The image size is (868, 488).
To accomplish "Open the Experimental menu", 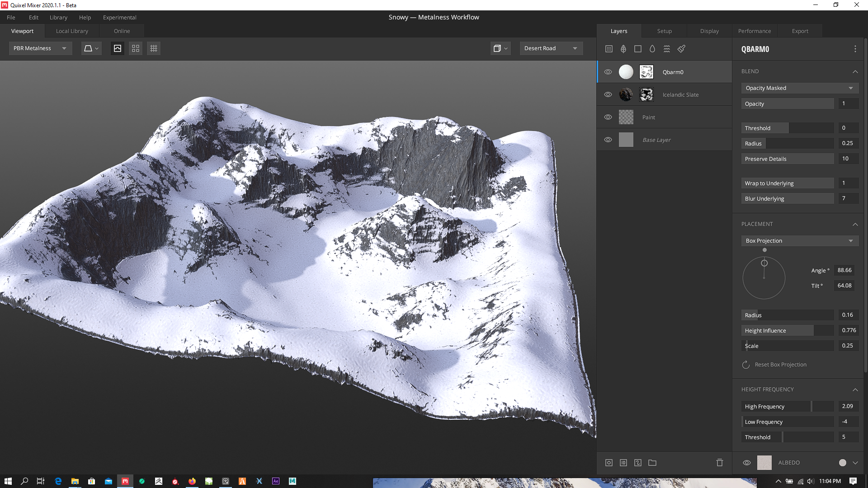I will coord(119,17).
